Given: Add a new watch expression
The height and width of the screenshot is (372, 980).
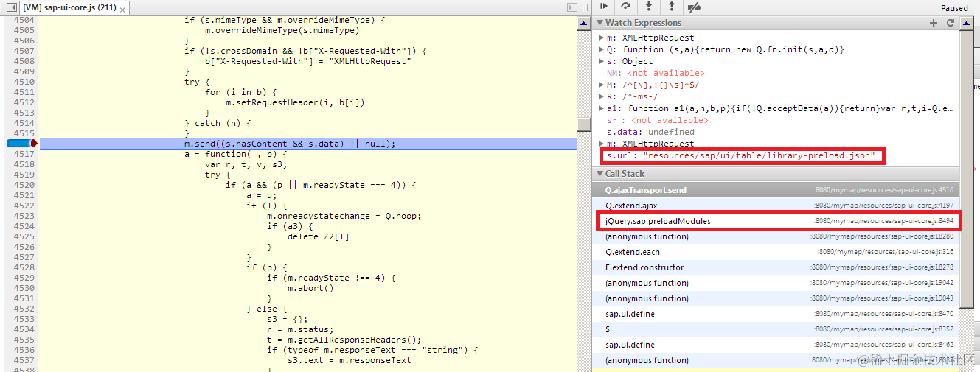Looking at the screenshot, I should (934, 23).
